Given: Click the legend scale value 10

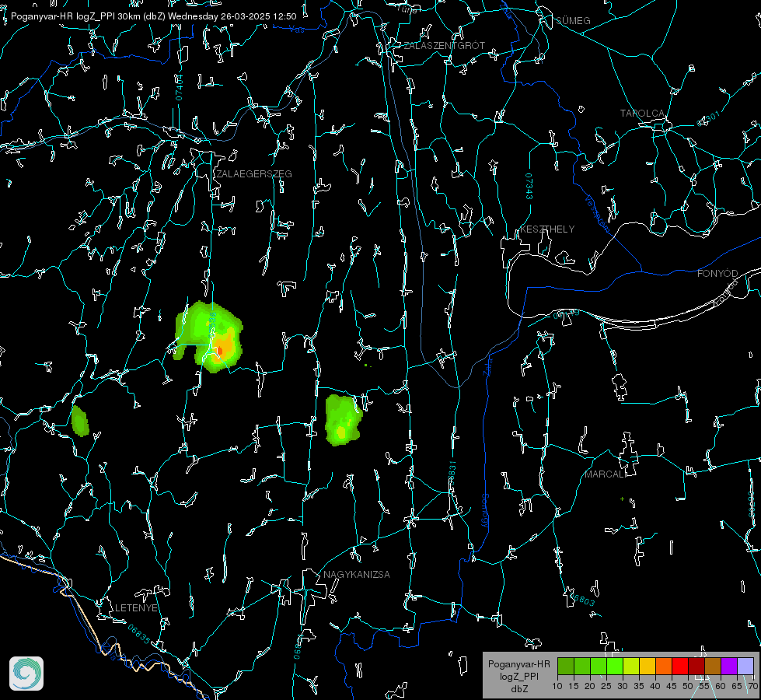Looking at the screenshot, I should coord(557,686).
